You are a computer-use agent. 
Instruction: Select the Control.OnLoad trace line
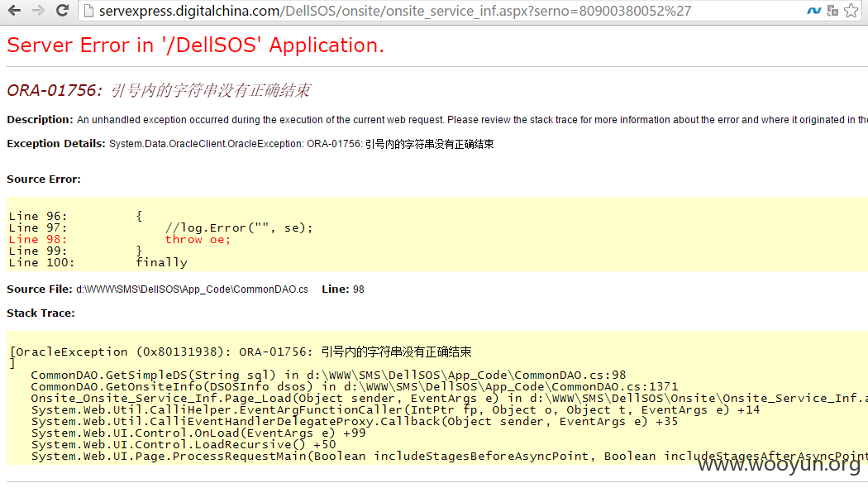198,433
